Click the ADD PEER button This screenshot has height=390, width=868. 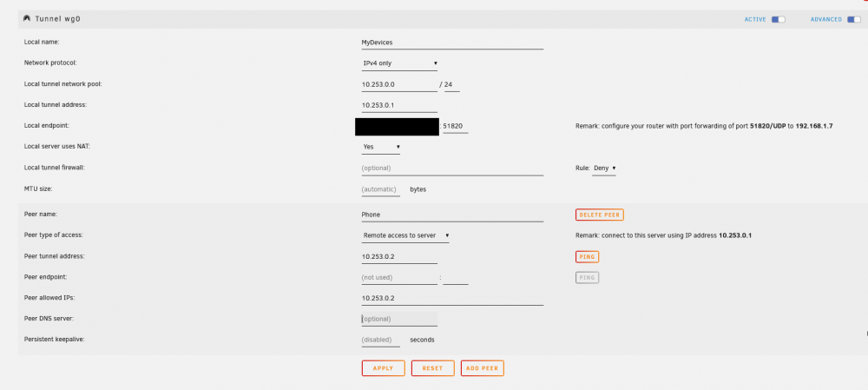pos(482,368)
